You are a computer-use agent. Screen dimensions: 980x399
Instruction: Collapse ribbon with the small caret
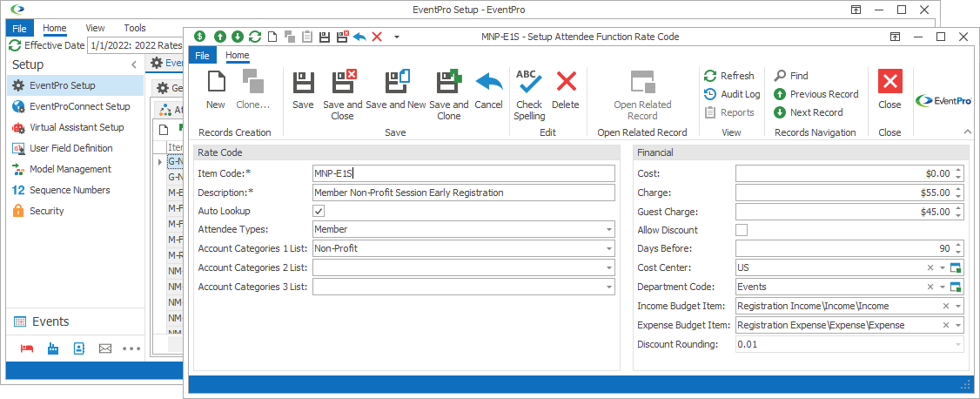coord(968,132)
